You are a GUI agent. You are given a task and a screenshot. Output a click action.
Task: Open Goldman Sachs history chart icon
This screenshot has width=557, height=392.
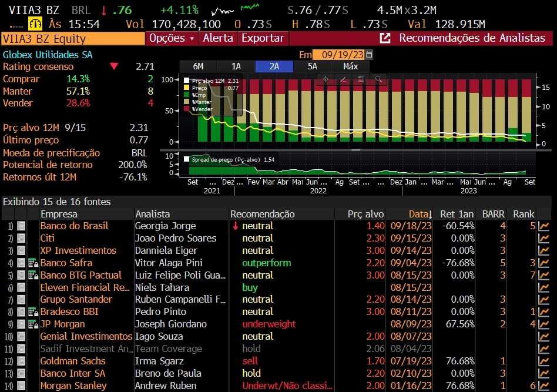click(543, 361)
